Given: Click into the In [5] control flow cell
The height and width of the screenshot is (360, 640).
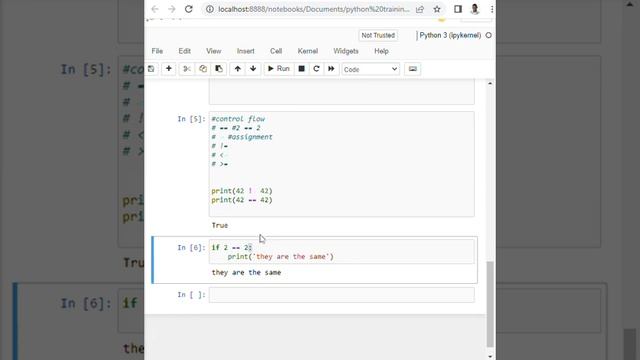Looking at the screenshot, I should (x=342, y=164).
